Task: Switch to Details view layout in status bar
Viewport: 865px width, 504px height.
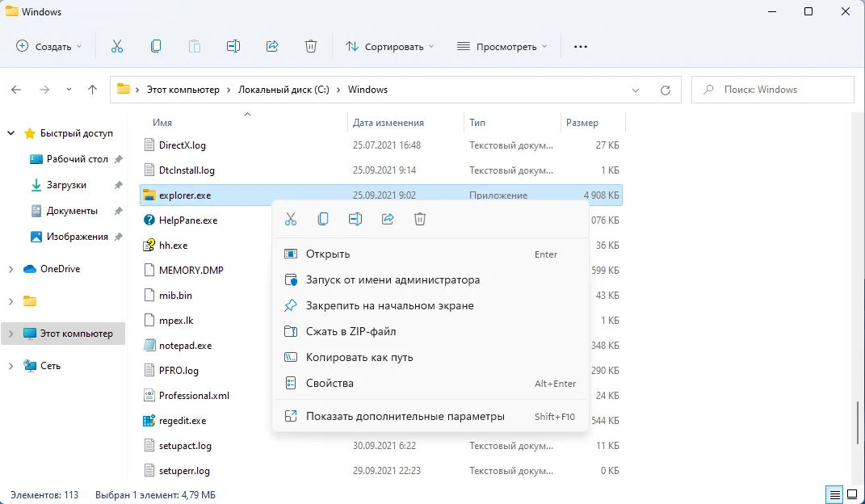Action: click(834, 494)
